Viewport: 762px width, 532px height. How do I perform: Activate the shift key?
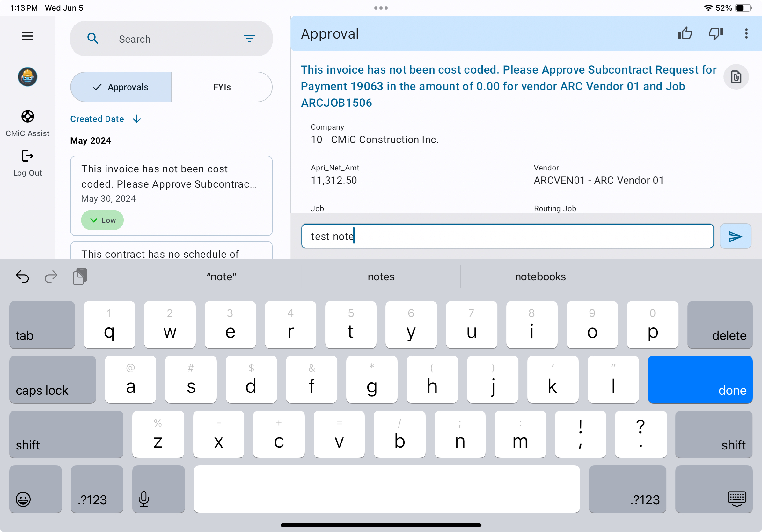[x=66, y=435]
